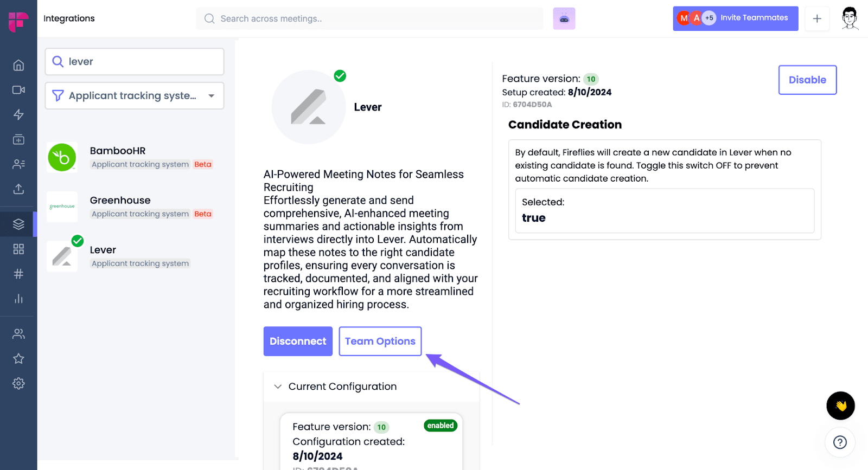Click the Setup created 8/10/2024 text

click(x=557, y=92)
